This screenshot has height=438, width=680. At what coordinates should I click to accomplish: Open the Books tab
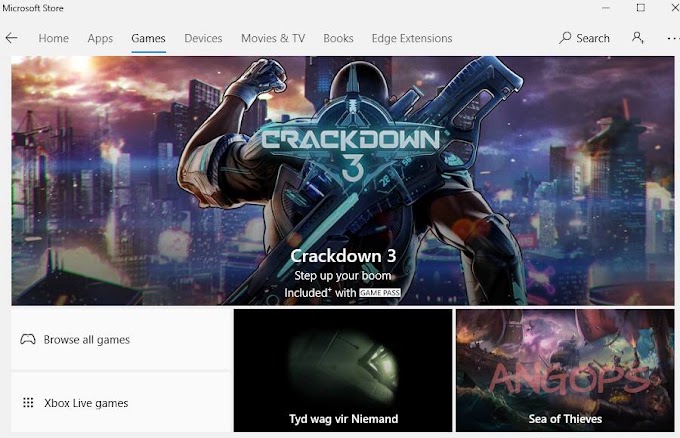coord(338,38)
